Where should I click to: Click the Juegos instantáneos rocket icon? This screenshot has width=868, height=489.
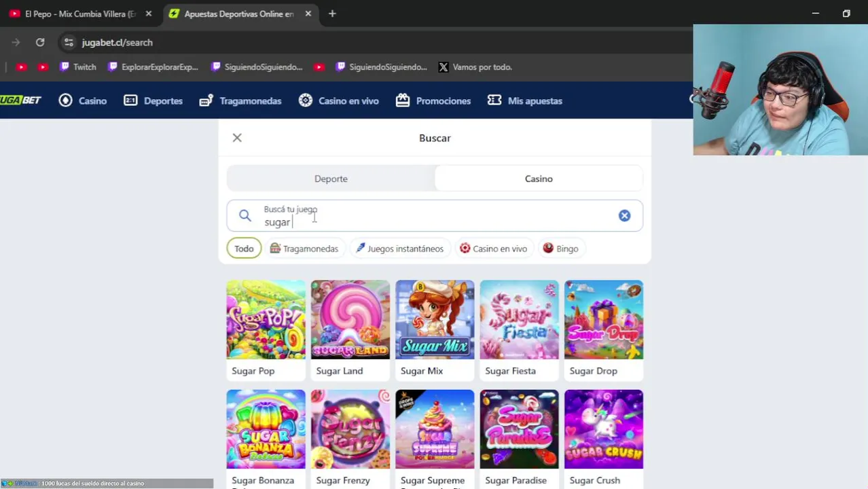pos(361,249)
